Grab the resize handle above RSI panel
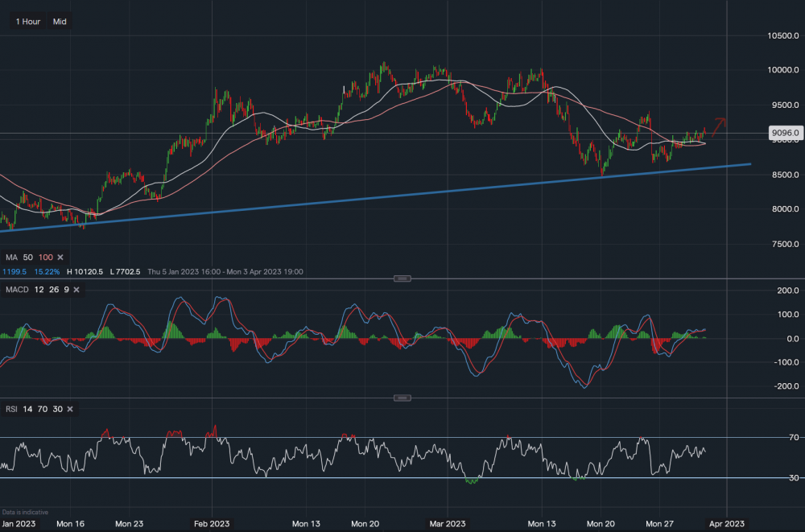The image size is (805, 532). pos(402,398)
